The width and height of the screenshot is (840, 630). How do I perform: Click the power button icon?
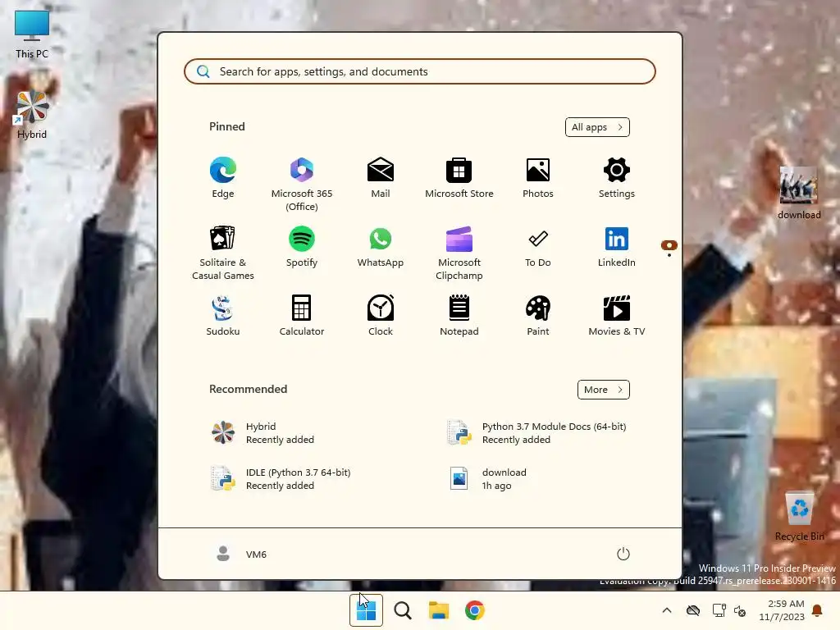pyautogui.click(x=623, y=554)
